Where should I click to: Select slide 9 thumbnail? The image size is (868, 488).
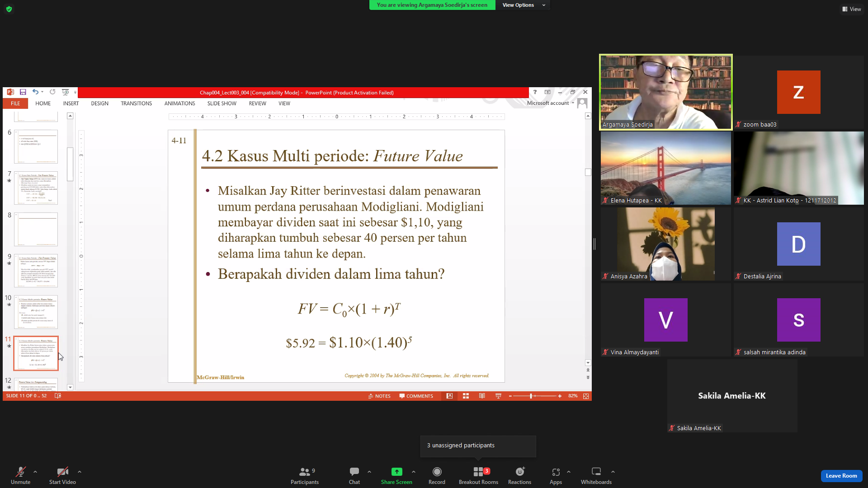36,271
